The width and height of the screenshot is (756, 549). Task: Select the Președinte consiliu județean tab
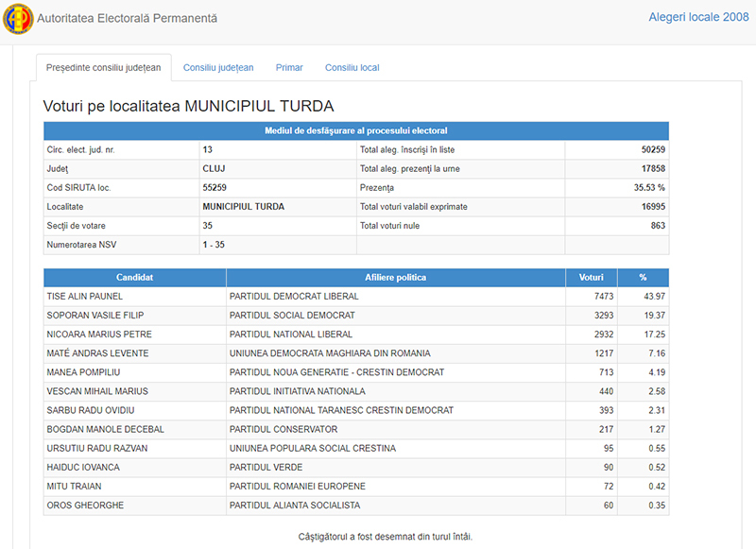pos(104,67)
